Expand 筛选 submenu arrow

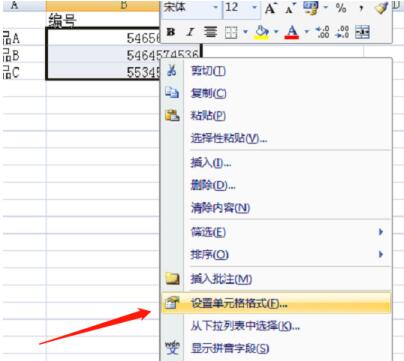point(381,232)
